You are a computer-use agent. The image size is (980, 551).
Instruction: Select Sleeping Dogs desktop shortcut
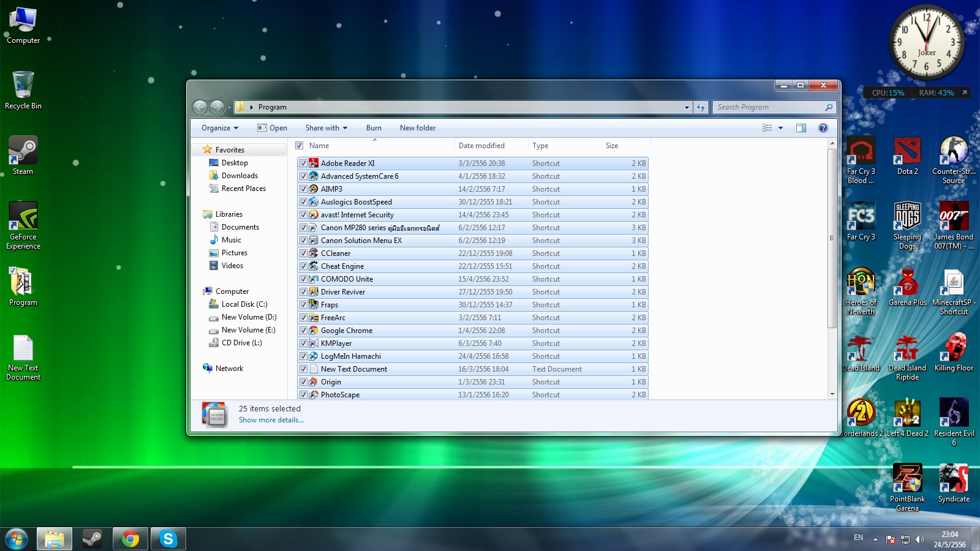pos(907,225)
